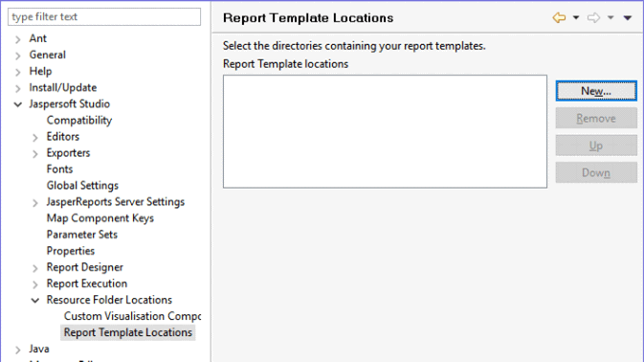Expand the Report Designer node

pyautogui.click(x=35, y=268)
